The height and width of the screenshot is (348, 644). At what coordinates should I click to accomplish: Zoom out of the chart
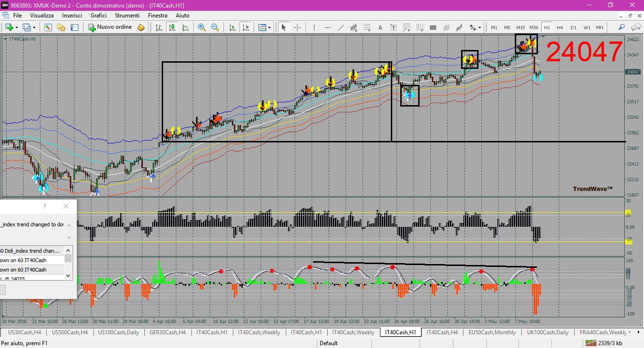pyautogui.click(x=215, y=27)
